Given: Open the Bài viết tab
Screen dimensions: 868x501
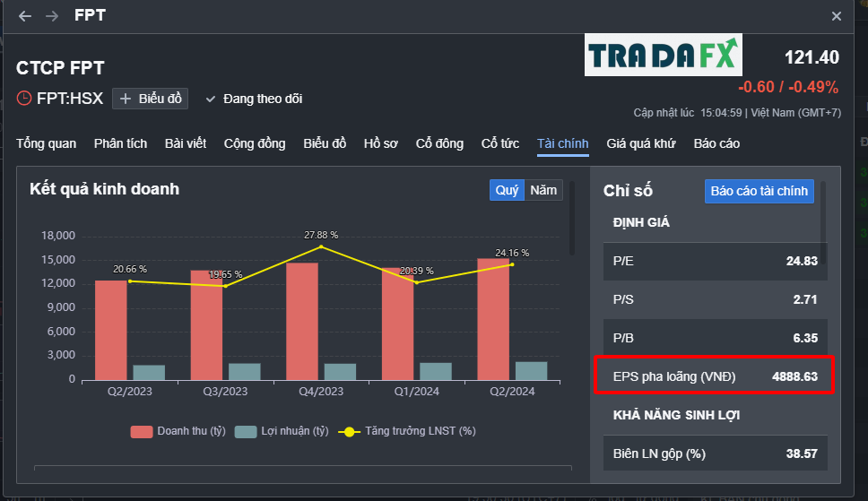Looking at the screenshot, I should (186, 143).
